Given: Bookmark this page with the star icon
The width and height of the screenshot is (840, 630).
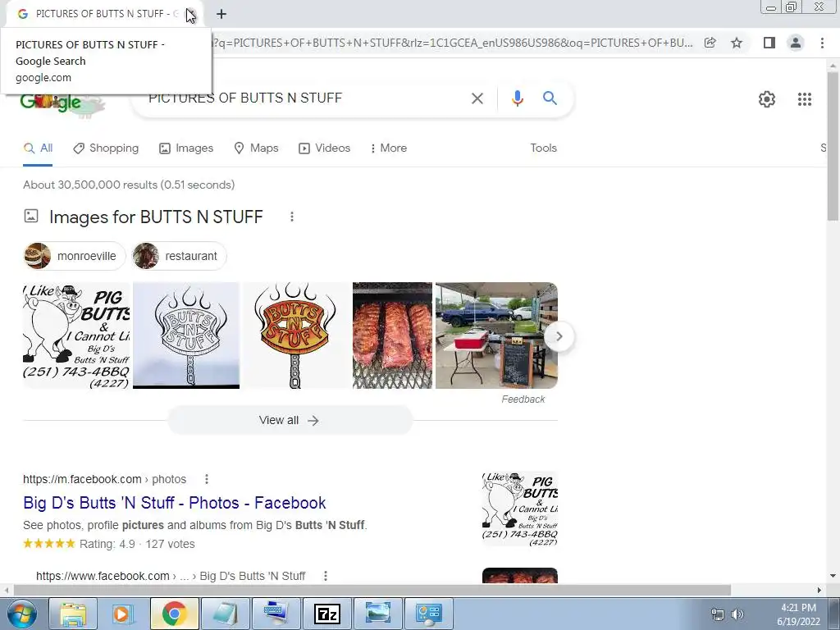Looking at the screenshot, I should click(737, 43).
